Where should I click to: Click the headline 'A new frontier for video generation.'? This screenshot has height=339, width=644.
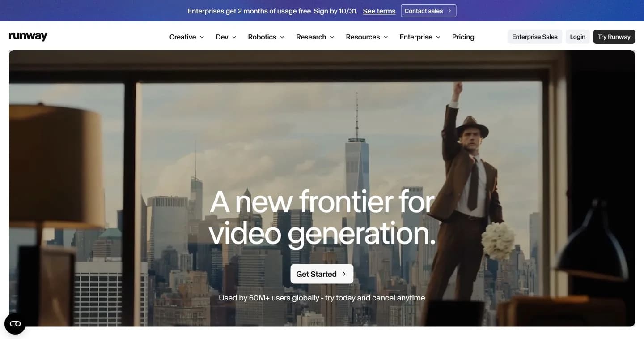(322, 218)
